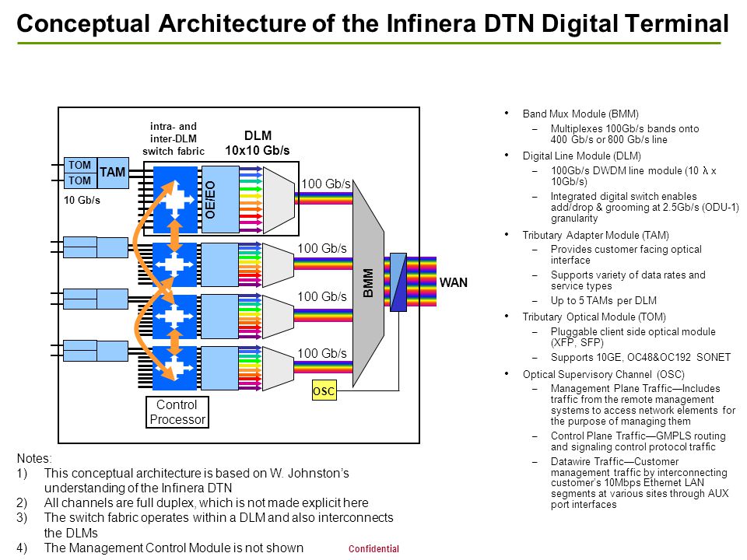
Task: Click the gray BMM multiplexer block
Action: tap(368, 283)
